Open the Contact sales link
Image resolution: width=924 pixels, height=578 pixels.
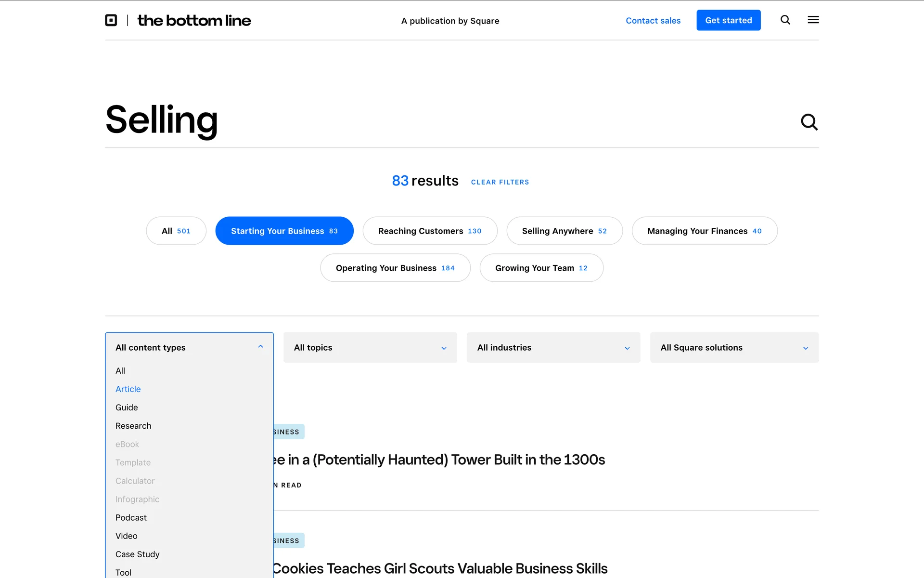tap(653, 21)
